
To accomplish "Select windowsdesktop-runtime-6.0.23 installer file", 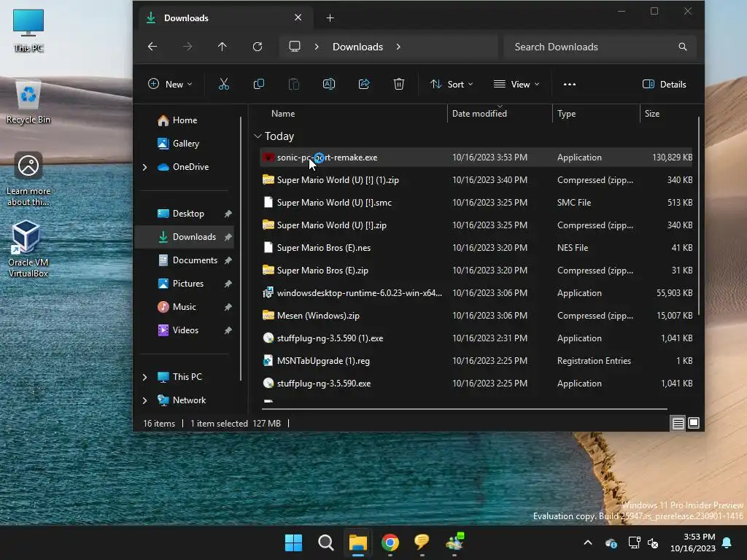I will (x=476, y=293).
